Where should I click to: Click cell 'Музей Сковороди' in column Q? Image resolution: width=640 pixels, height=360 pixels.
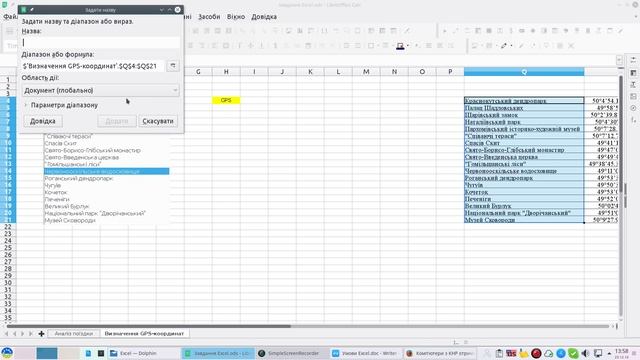(524, 220)
